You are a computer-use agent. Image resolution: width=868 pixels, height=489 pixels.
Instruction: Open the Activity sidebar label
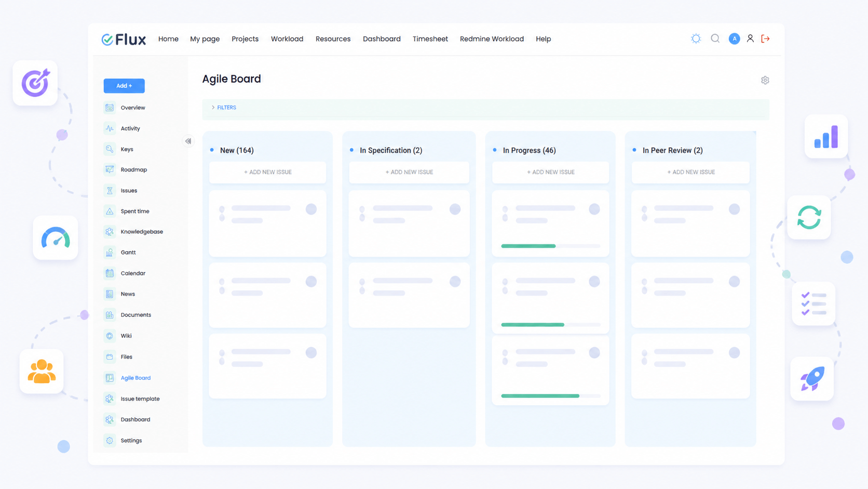click(x=130, y=128)
